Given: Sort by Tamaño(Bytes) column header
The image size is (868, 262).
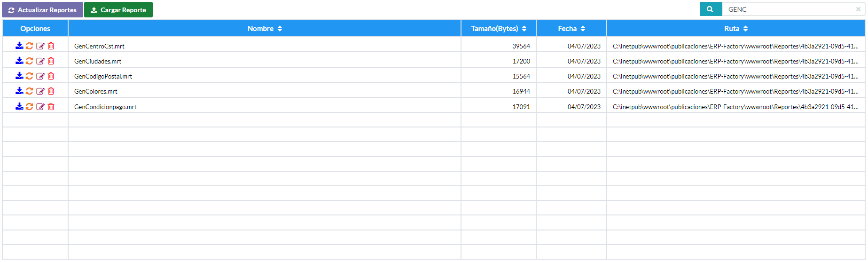Looking at the screenshot, I should 499,29.
